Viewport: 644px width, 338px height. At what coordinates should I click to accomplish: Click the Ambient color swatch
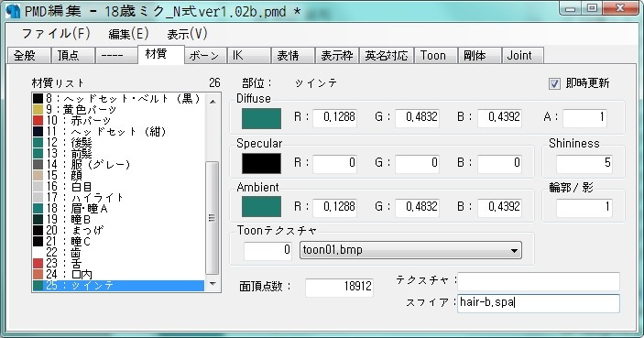pyautogui.click(x=262, y=206)
